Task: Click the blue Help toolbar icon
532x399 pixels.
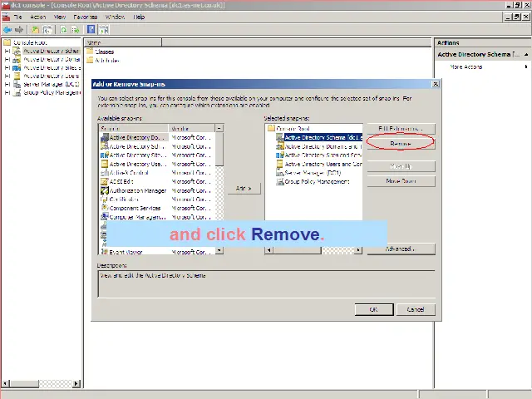Action: click(91, 30)
